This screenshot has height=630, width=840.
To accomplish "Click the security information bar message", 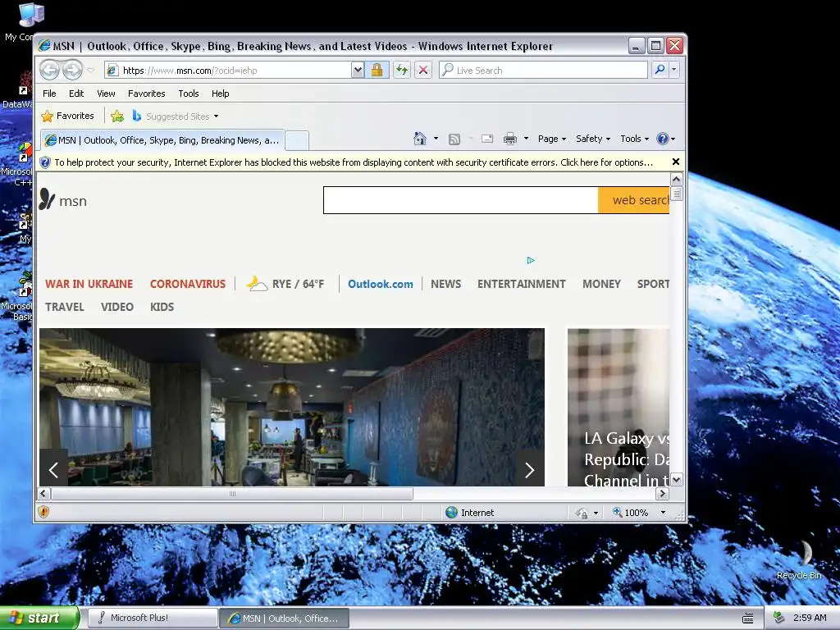I will coord(354,162).
